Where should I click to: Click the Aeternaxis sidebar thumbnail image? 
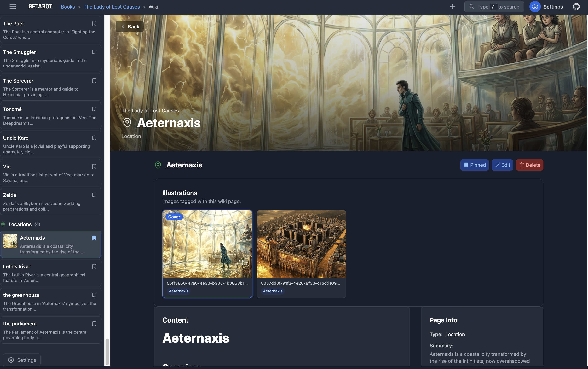coord(10,241)
